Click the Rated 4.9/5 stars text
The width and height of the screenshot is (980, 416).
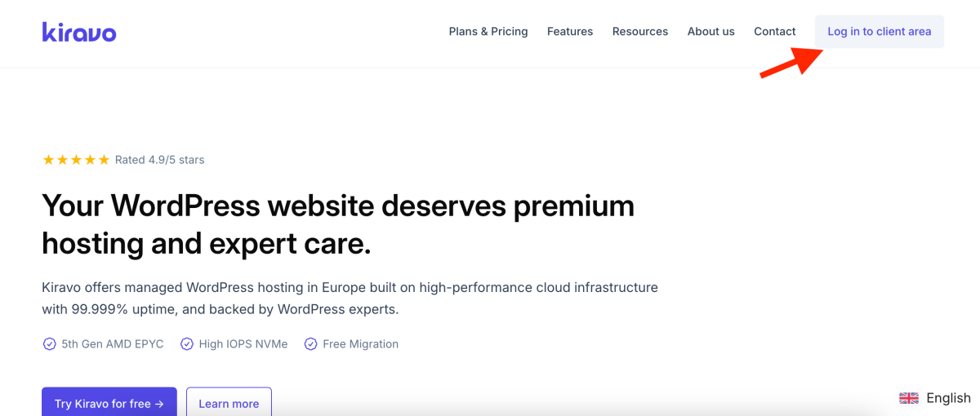click(x=159, y=160)
